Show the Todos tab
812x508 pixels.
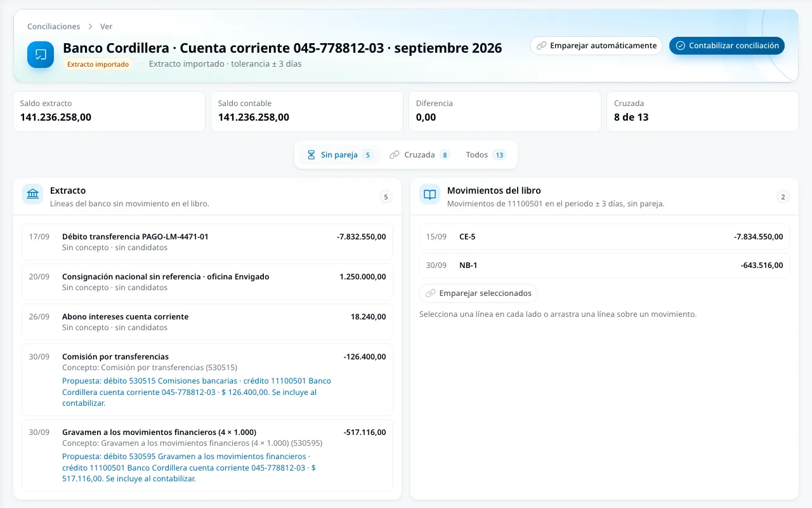[485, 155]
